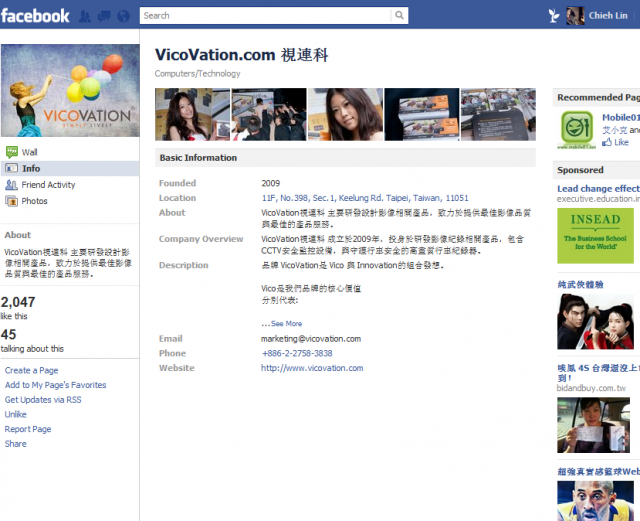Click the thumbs-up Like icon for Mobile01
The image size is (640, 521).
tap(607, 142)
